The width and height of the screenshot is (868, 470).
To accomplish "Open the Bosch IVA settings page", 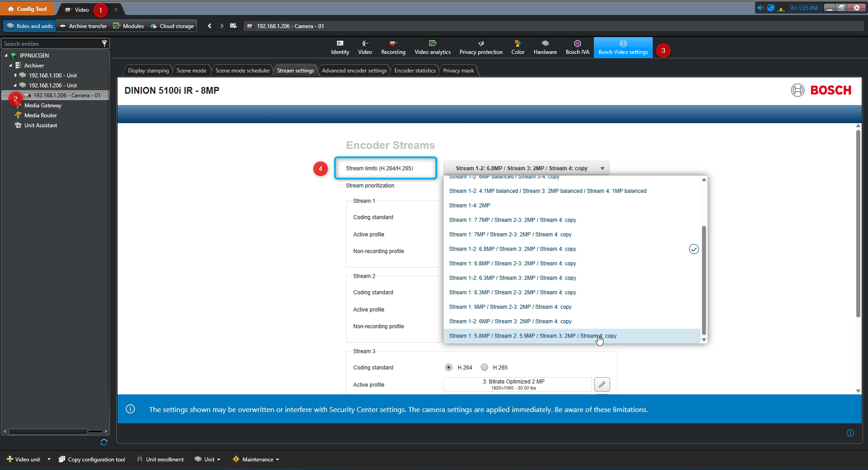I will (x=577, y=47).
